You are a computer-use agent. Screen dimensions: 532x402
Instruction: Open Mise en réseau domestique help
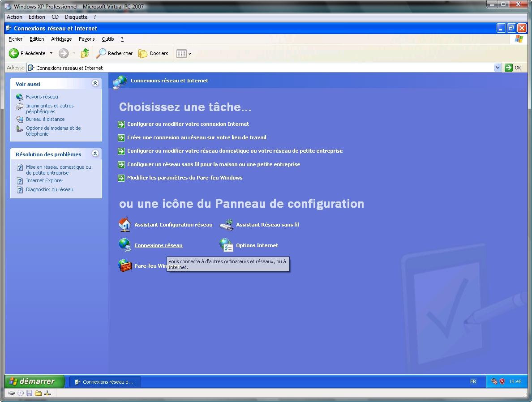[x=59, y=170]
